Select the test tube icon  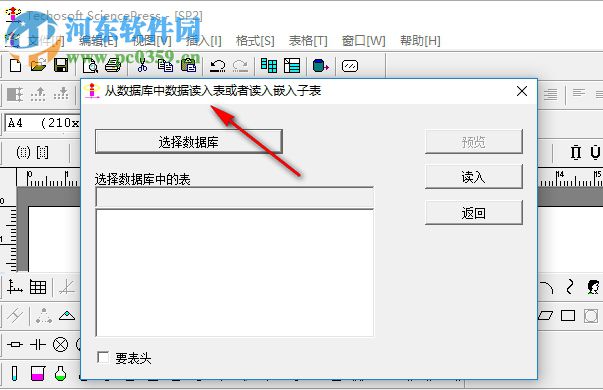click(x=15, y=373)
